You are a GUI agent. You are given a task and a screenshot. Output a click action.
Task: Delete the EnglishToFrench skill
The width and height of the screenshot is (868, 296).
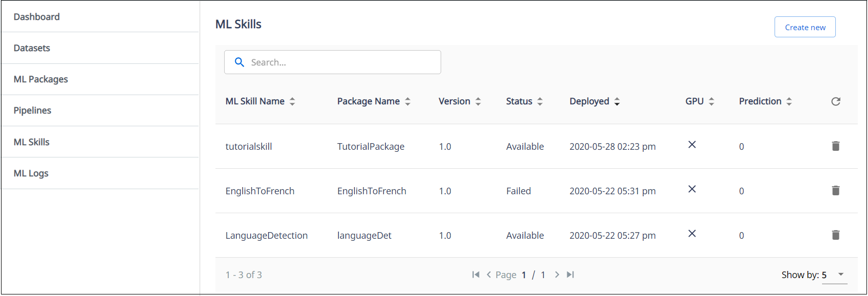(x=835, y=191)
